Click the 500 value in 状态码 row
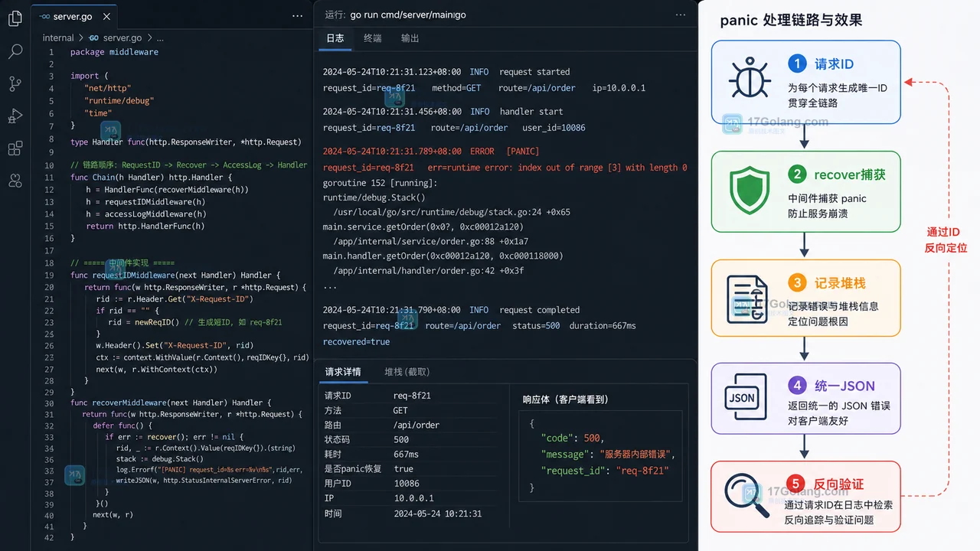980x551 pixels. pyautogui.click(x=401, y=439)
